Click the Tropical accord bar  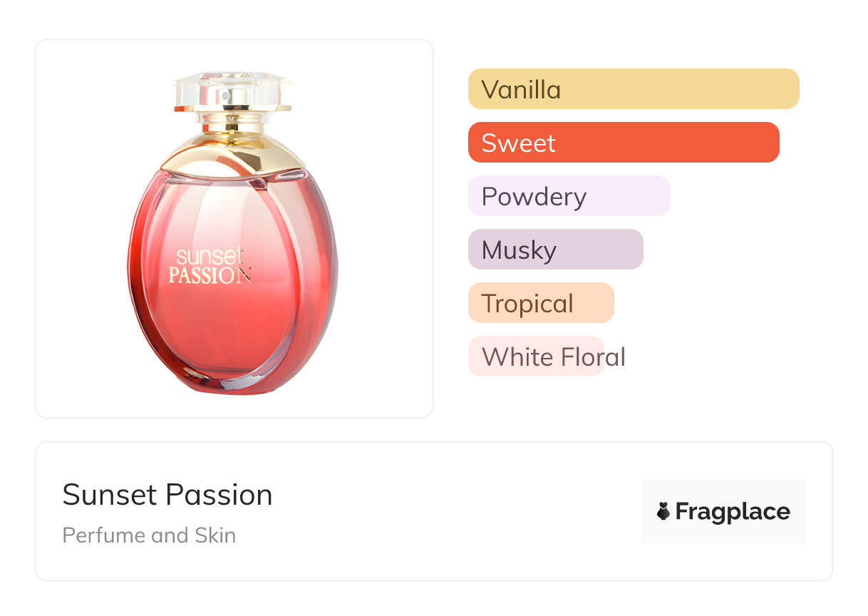pyautogui.click(x=541, y=303)
